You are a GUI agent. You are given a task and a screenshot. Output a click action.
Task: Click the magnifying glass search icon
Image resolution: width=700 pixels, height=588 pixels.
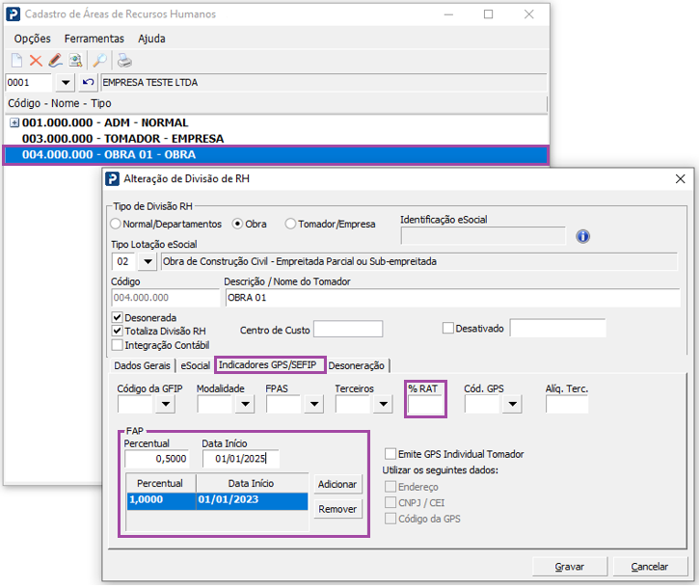pyautogui.click(x=99, y=61)
